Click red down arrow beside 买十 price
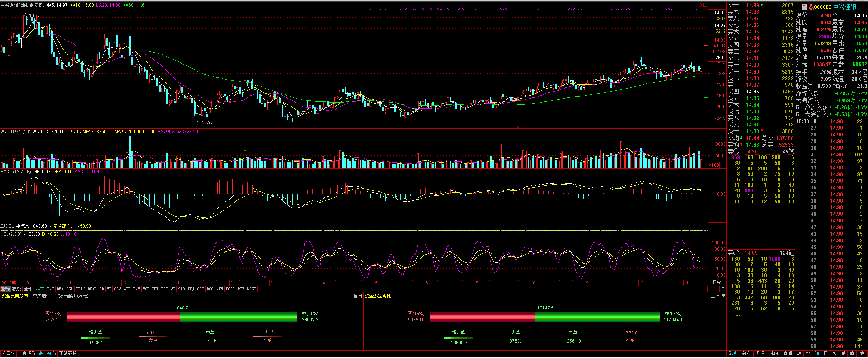 (762, 131)
